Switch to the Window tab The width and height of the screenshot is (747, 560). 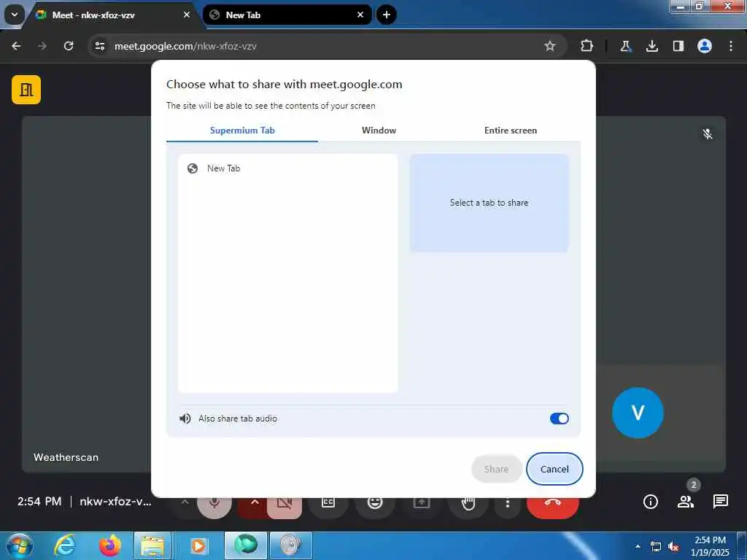click(379, 131)
